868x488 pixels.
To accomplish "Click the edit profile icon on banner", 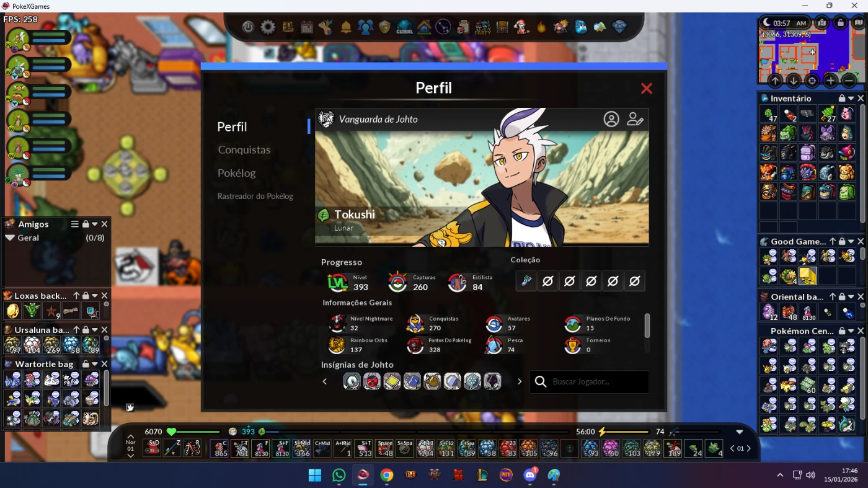I will [635, 119].
